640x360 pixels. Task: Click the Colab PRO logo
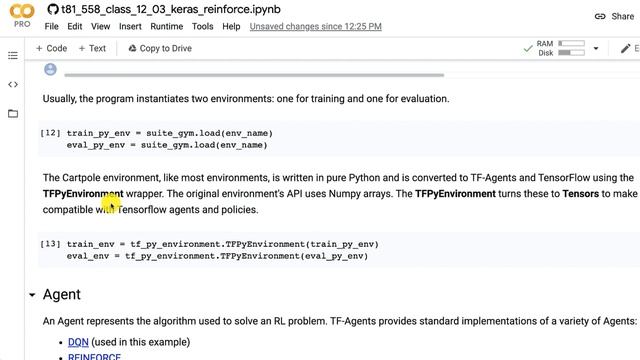(x=22, y=16)
